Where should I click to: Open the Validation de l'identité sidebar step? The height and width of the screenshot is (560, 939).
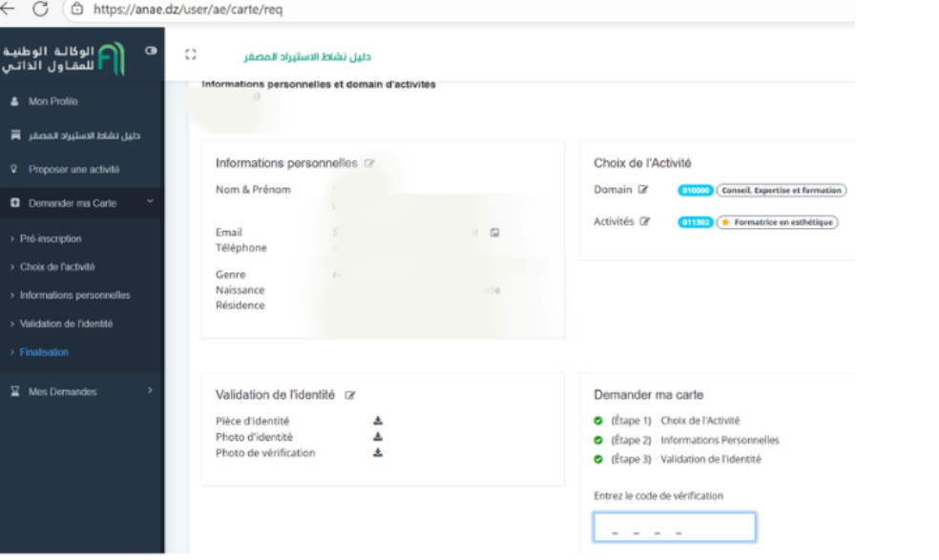tap(66, 323)
